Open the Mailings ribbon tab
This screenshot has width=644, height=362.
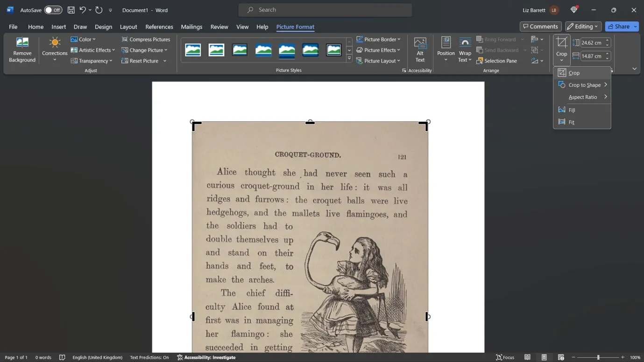click(191, 27)
